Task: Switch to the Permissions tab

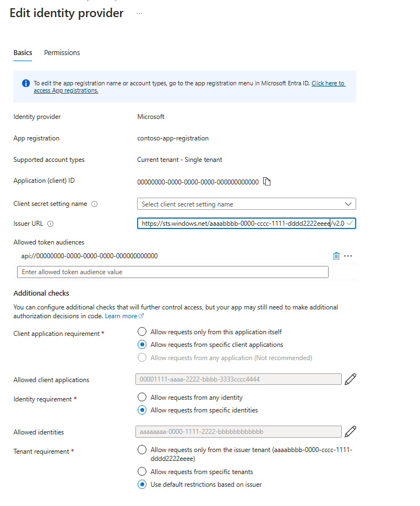Action: click(62, 53)
